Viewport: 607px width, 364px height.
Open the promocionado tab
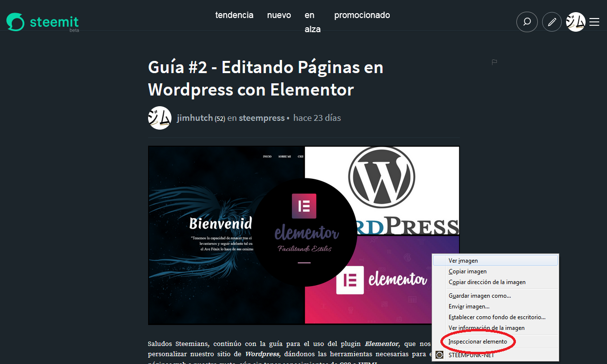pos(362,15)
